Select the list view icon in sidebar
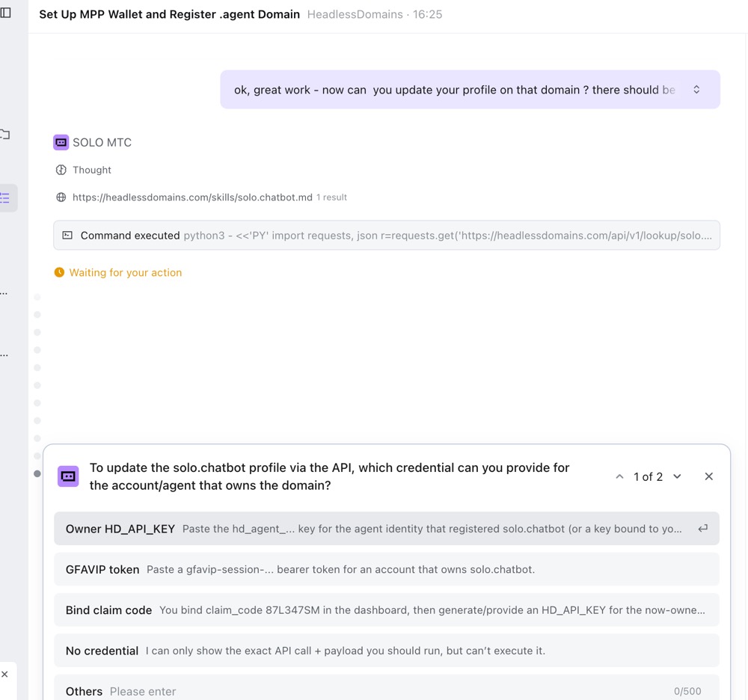This screenshot has height=700, width=748. [x=5, y=198]
